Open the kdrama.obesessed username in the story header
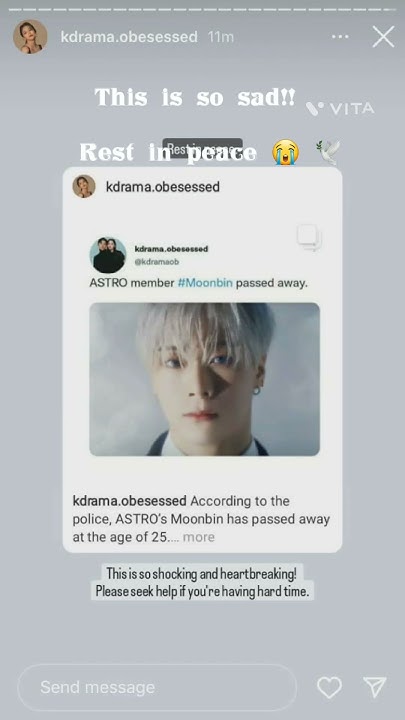Screen dimensions: 405x720 pyautogui.click(x=129, y=37)
